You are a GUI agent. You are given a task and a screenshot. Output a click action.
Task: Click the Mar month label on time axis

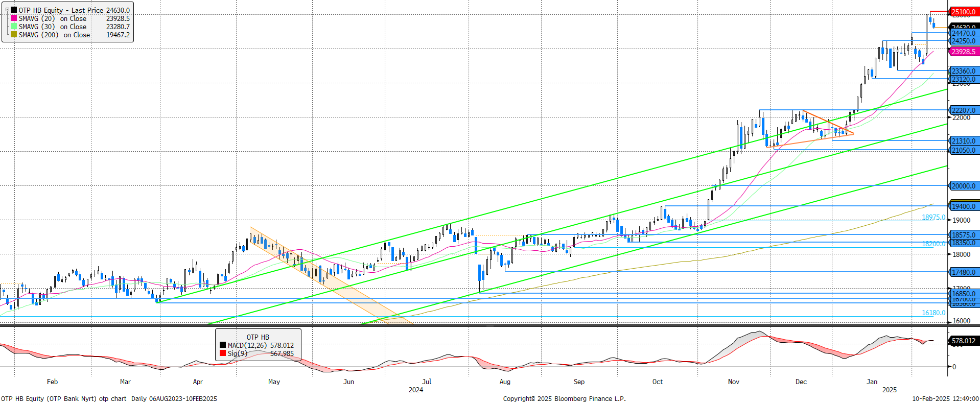pyautogui.click(x=125, y=382)
